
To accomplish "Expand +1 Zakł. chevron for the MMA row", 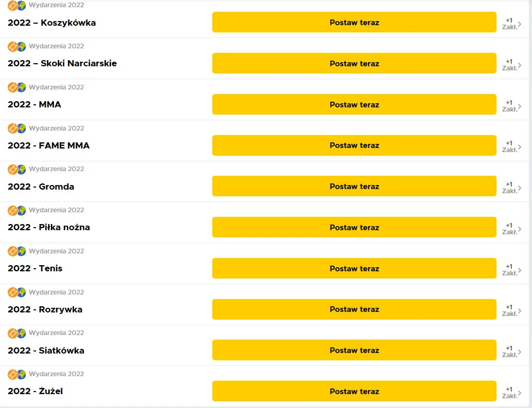I will (511, 106).
